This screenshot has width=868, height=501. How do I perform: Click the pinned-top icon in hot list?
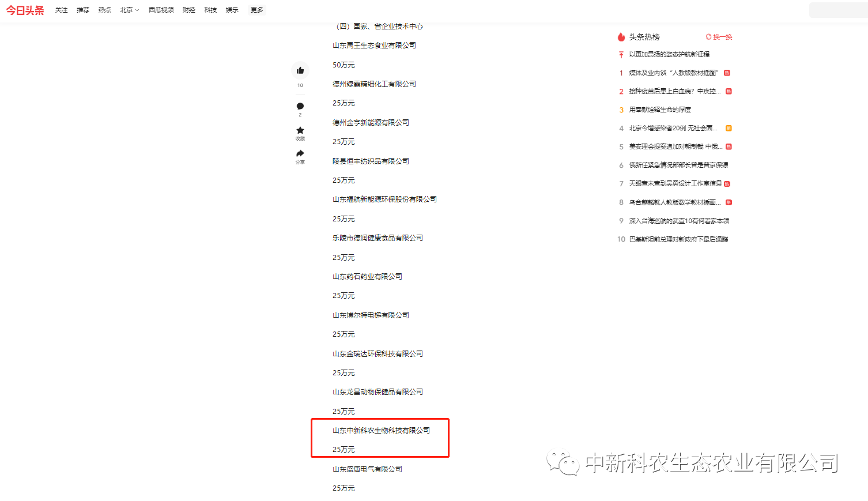[x=621, y=55]
